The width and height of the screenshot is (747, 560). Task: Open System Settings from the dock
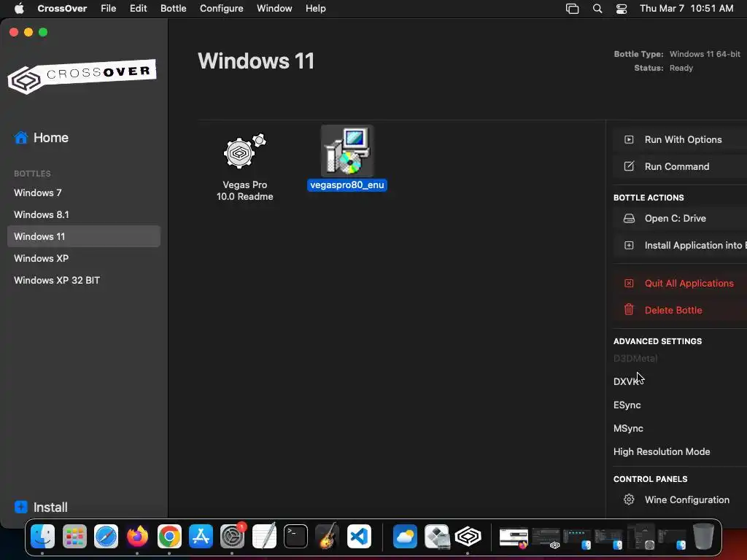coord(232,537)
